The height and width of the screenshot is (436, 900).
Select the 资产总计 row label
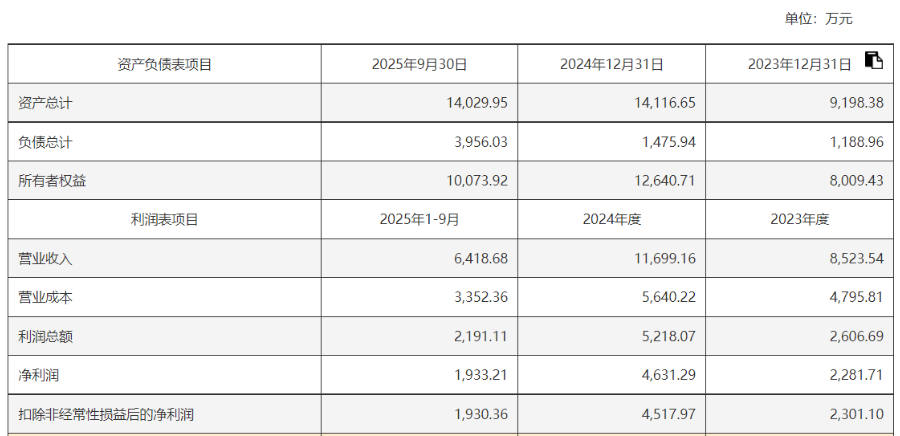coord(45,103)
